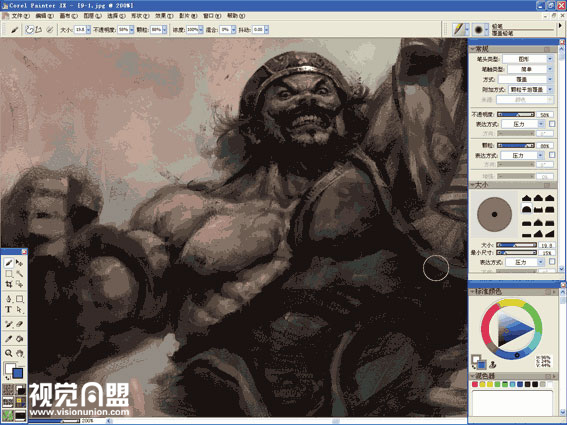The width and height of the screenshot is (567, 425).
Task: Click the rubber stamp clone color icon
Action: coord(492,365)
